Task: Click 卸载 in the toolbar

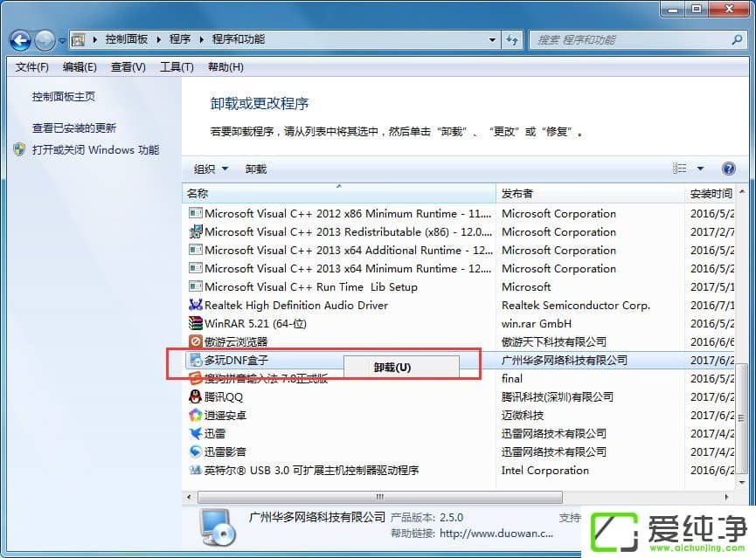Action: tap(255, 169)
